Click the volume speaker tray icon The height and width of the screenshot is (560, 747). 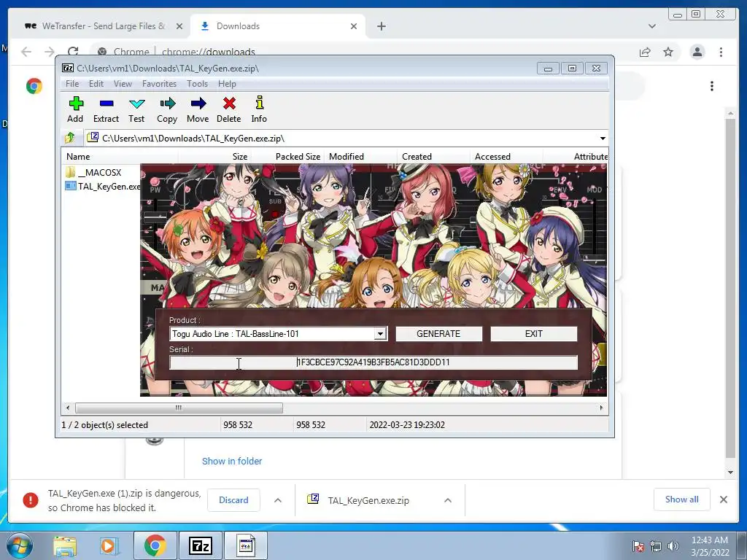point(673,546)
